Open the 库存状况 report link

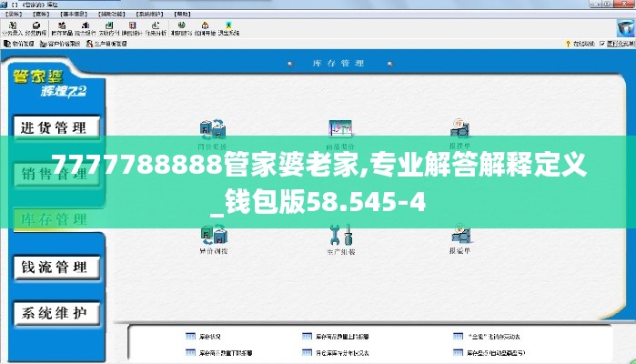pos(208,335)
